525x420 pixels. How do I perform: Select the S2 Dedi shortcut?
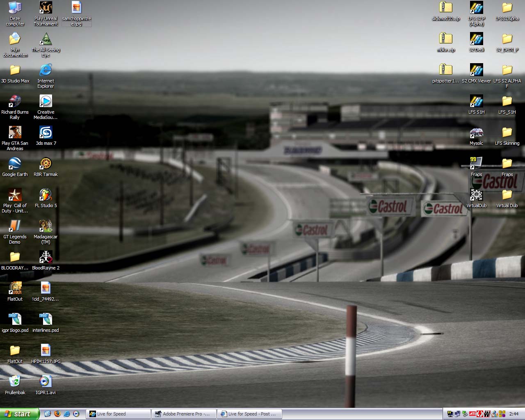point(477,42)
